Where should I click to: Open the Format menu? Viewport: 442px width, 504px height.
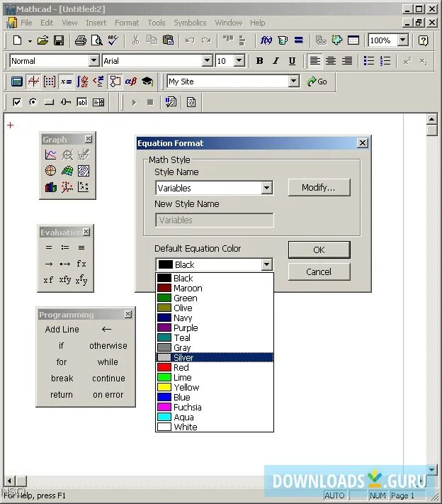[x=127, y=23]
